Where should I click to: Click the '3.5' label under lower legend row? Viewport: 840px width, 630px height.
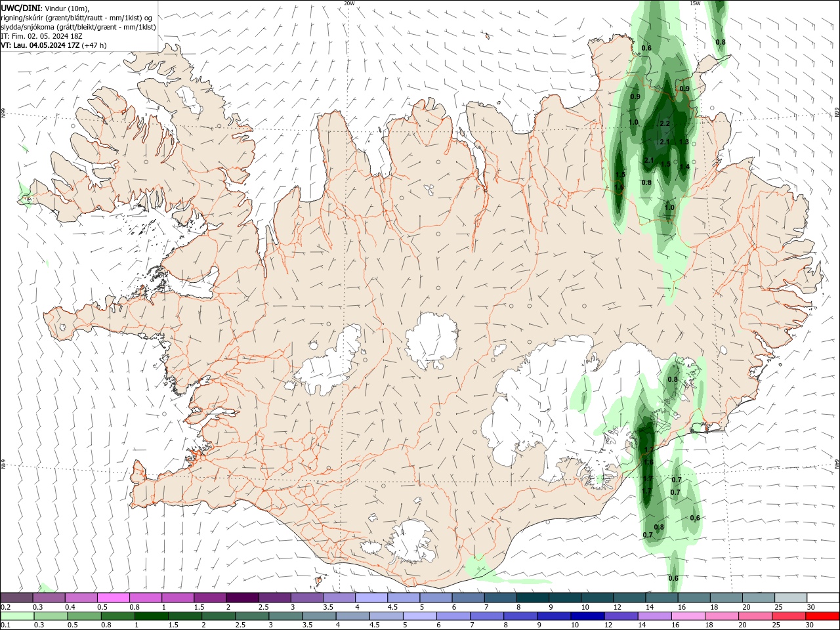(x=308, y=625)
